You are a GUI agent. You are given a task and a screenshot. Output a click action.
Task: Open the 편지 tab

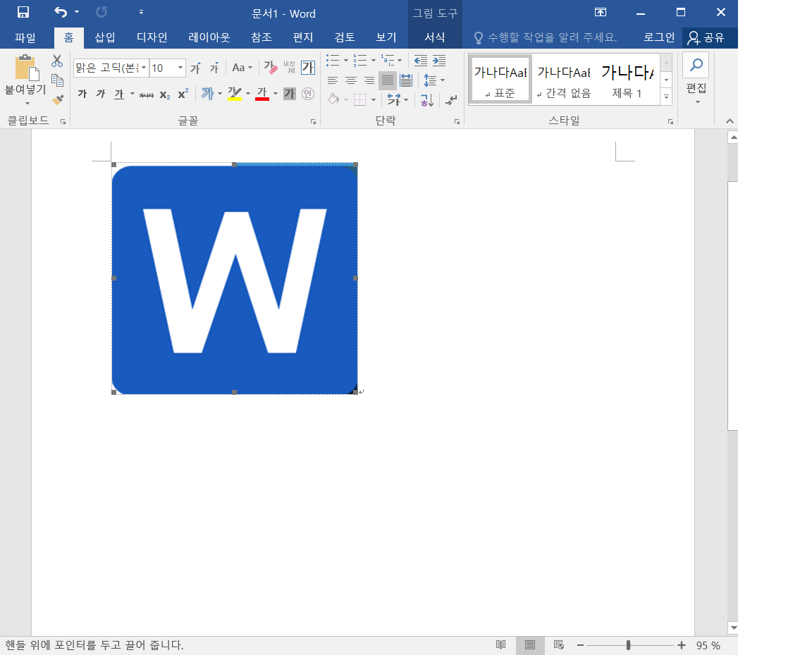click(x=303, y=37)
